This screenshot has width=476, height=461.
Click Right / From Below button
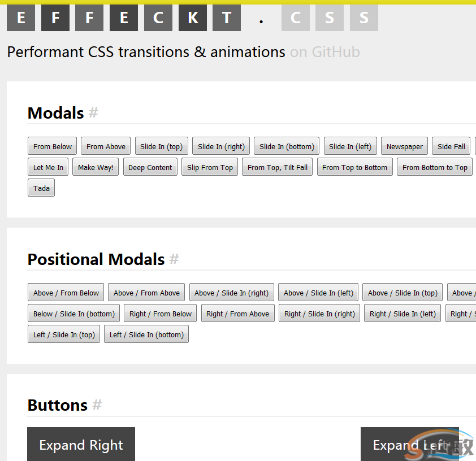point(161,314)
